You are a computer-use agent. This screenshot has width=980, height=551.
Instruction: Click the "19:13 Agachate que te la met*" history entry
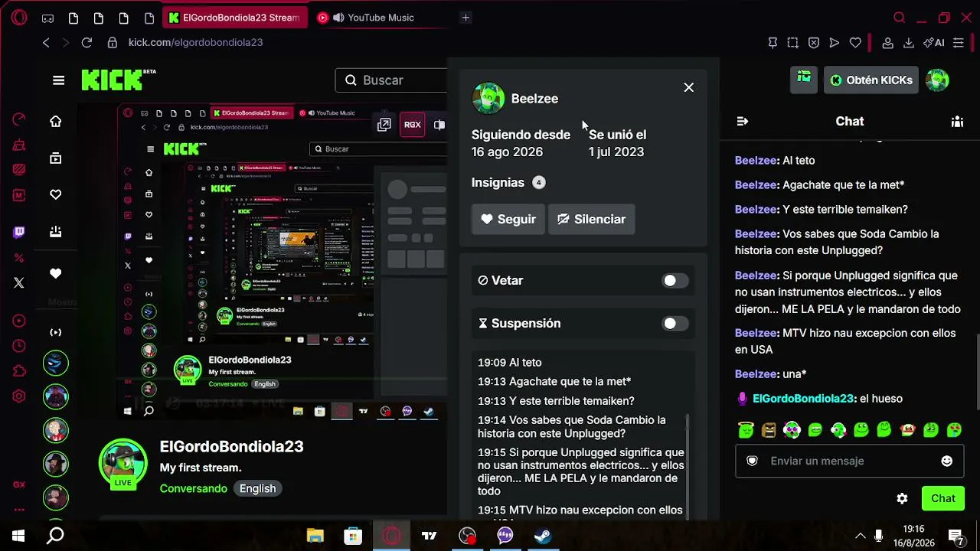point(554,382)
